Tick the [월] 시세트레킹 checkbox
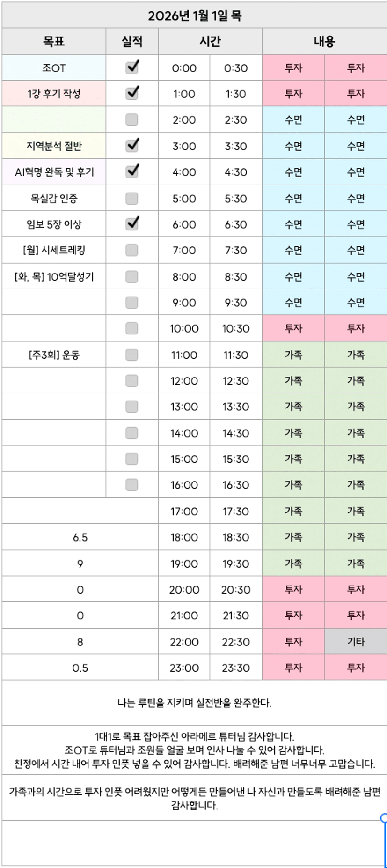Screen dimensions: 387x868 [x=132, y=250]
